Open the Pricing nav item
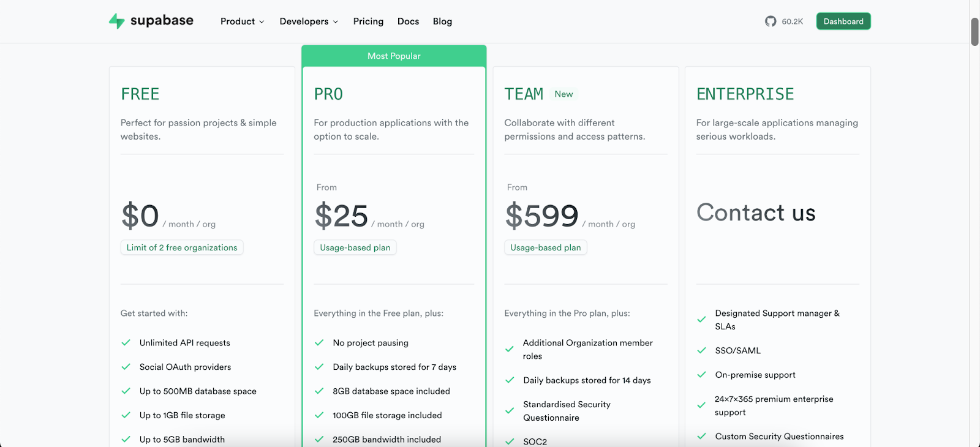Image resolution: width=980 pixels, height=447 pixels. pos(368,21)
